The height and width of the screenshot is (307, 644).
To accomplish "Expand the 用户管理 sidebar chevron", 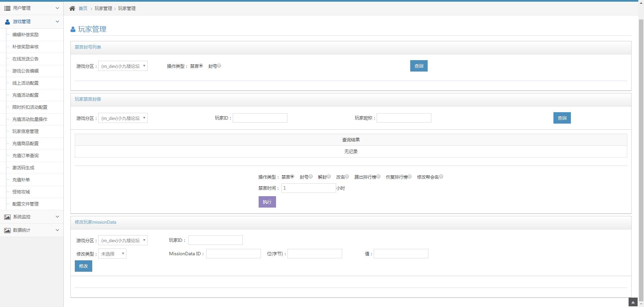I will (57, 8).
